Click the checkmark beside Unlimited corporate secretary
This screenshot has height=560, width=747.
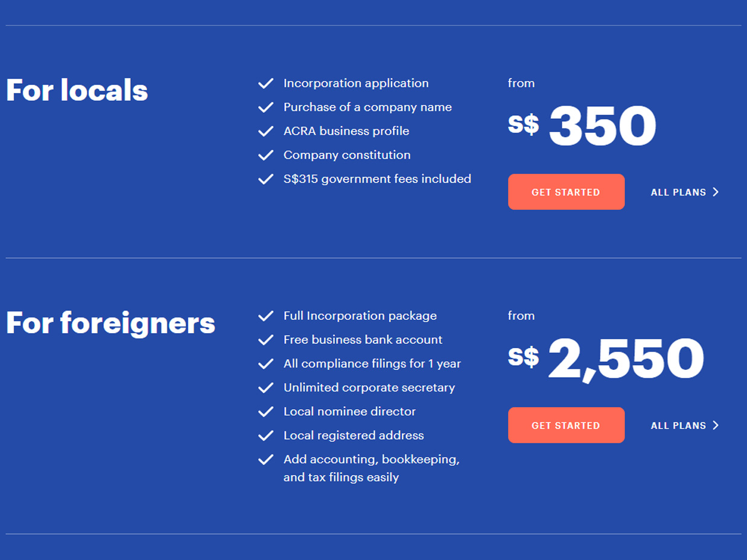[x=265, y=387]
